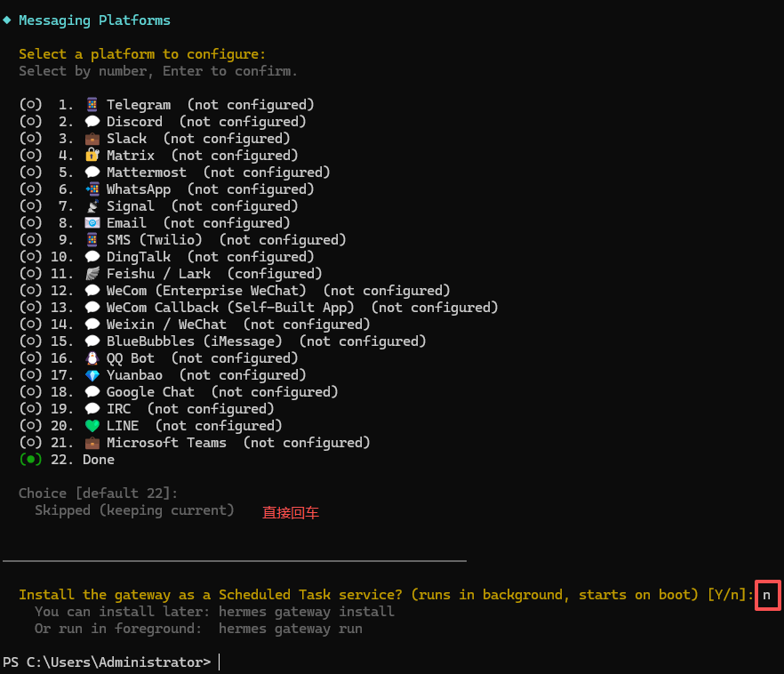784x674 pixels.
Task: Click the green selected radio for Done
Action: coord(30,459)
